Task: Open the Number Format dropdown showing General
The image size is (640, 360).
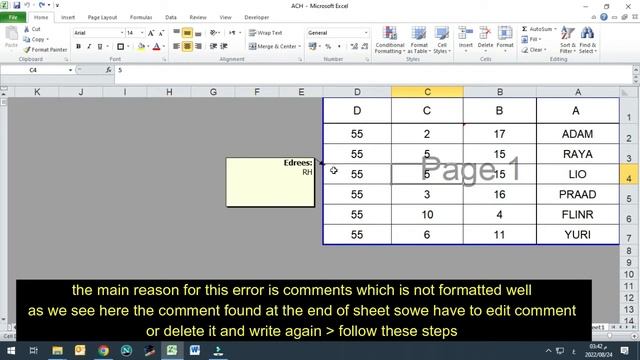Action: (366, 33)
